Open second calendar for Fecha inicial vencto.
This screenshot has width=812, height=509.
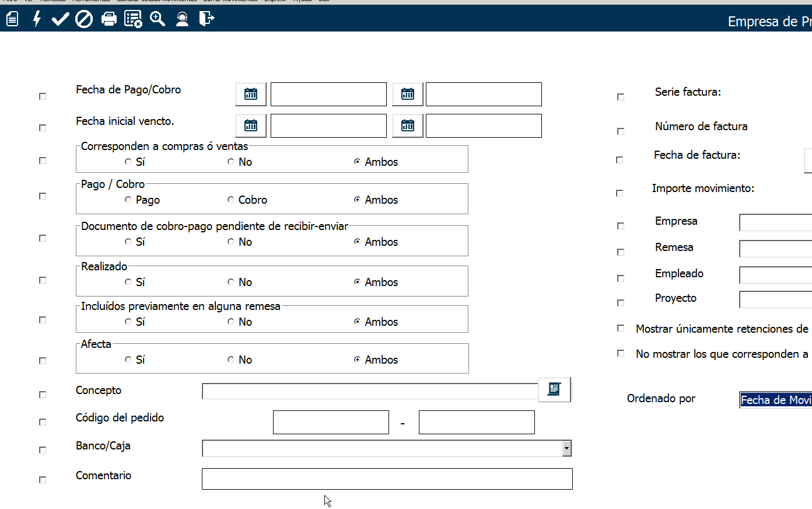click(408, 125)
